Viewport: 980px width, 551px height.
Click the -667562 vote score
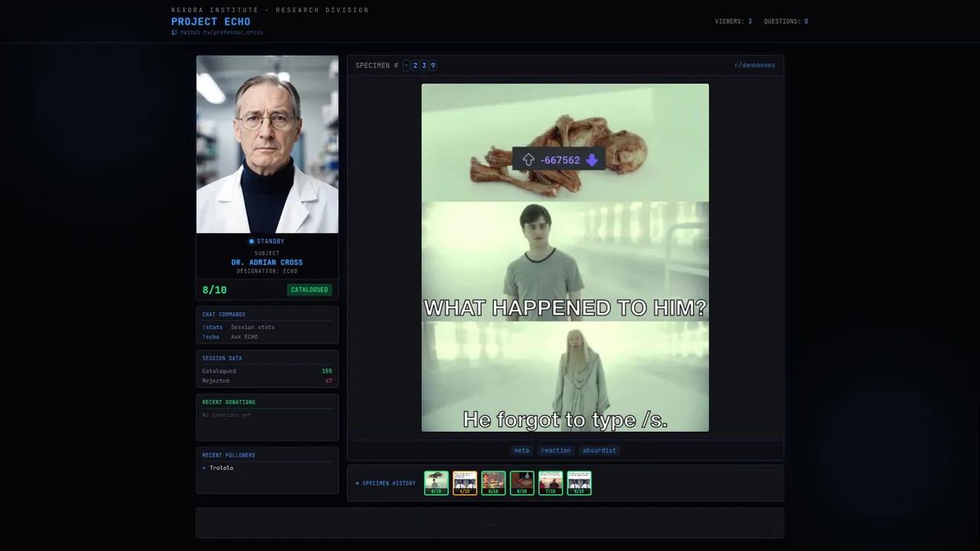point(560,160)
